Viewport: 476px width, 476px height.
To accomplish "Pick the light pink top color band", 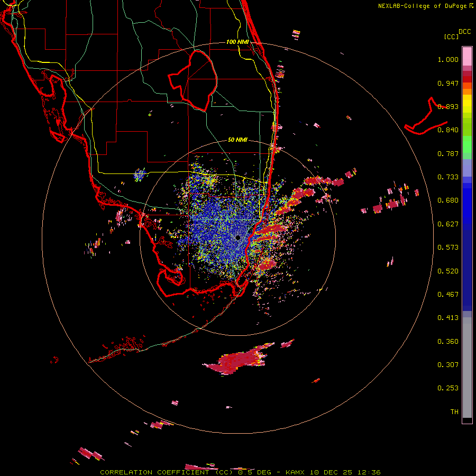I will pyautogui.click(x=467, y=57).
